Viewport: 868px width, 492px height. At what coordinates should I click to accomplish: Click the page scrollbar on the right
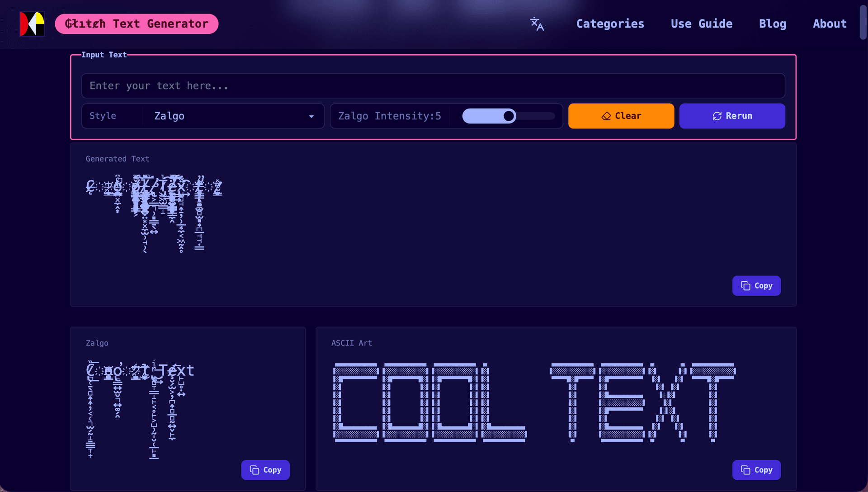coord(863,23)
